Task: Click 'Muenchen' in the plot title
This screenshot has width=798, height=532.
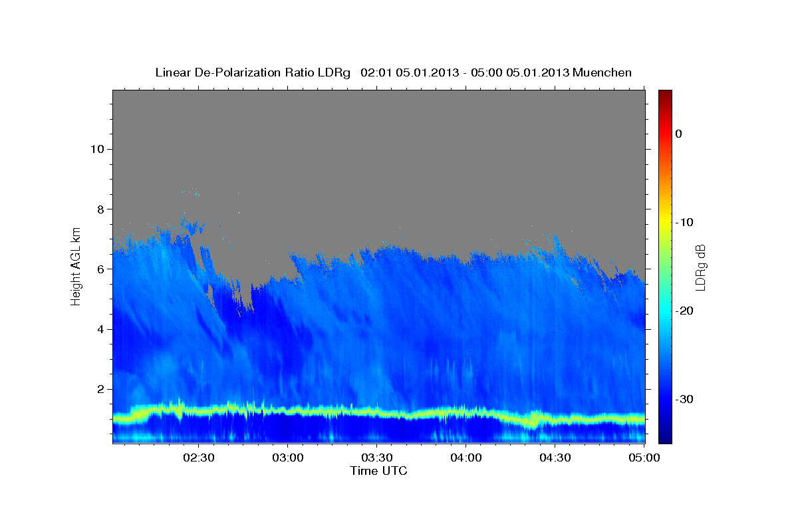Action: 602,72
